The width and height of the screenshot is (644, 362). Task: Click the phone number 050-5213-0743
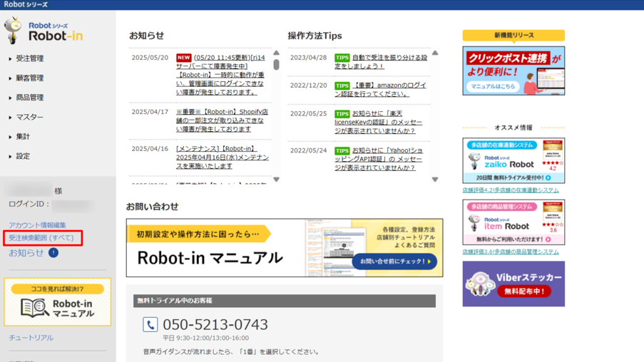click(215, 325)
